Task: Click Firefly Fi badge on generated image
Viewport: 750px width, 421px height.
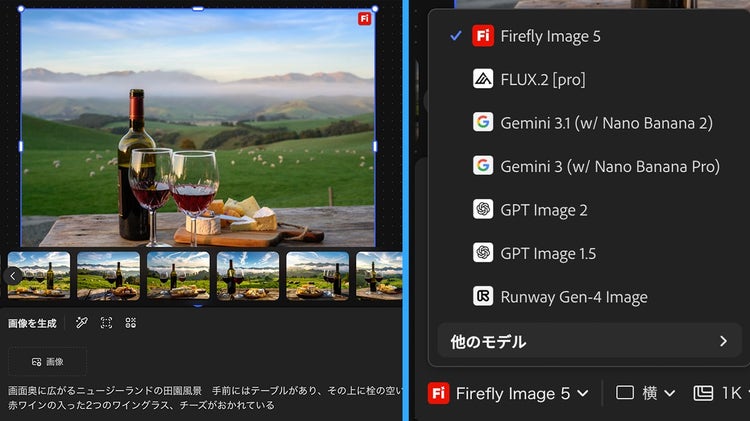Action: (x=364, y=19)
